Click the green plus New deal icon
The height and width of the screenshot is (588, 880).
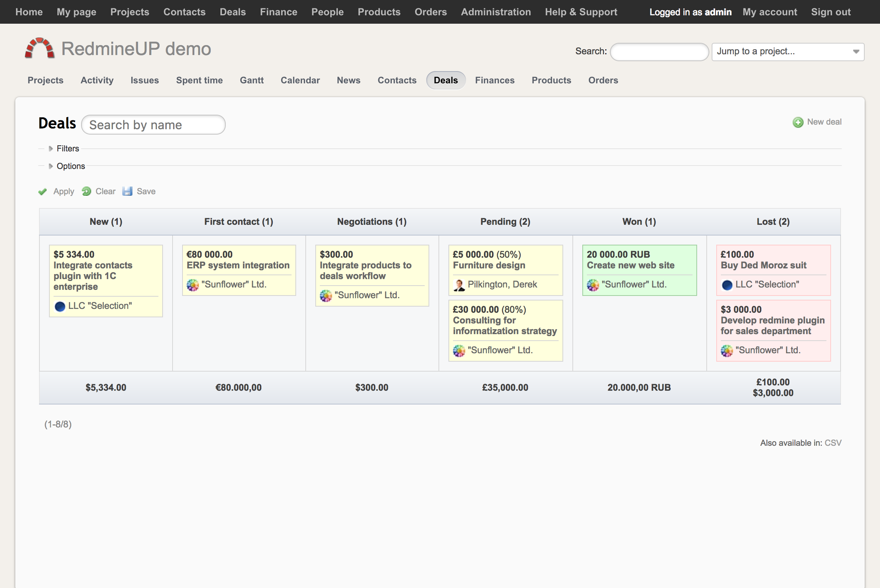(x=798, y=122)
